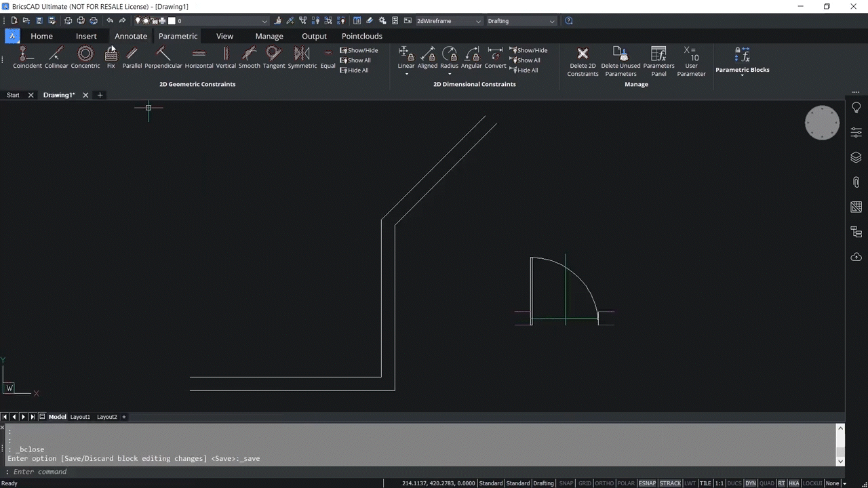Apply the Tangent constraint
Viewport: 868px width, 488px height.
click(x=274, y=58)
